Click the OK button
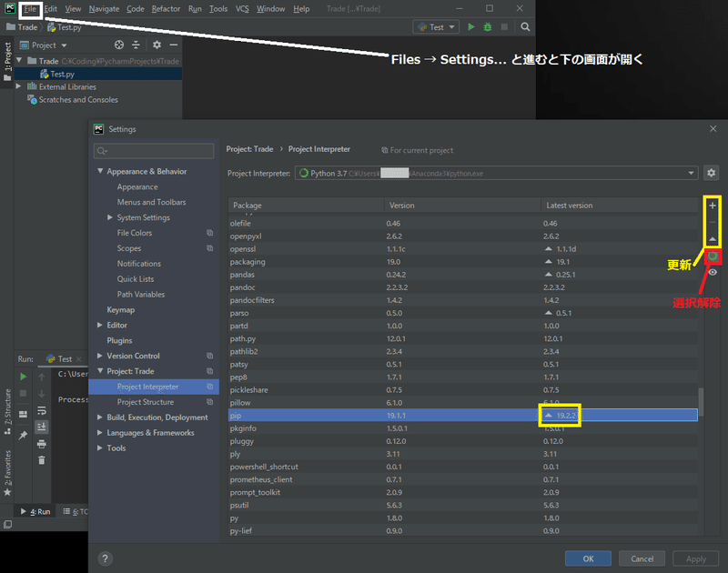 tap(588, 558)
